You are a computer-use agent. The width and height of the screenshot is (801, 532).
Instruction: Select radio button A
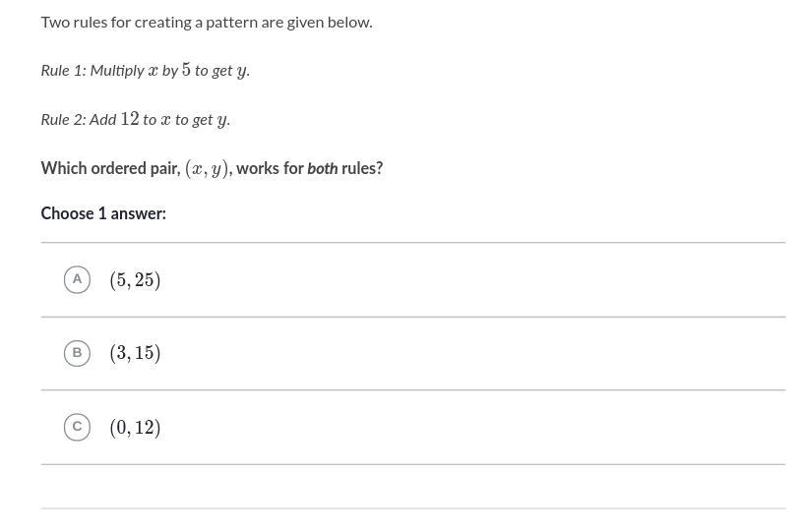[77, 280]
